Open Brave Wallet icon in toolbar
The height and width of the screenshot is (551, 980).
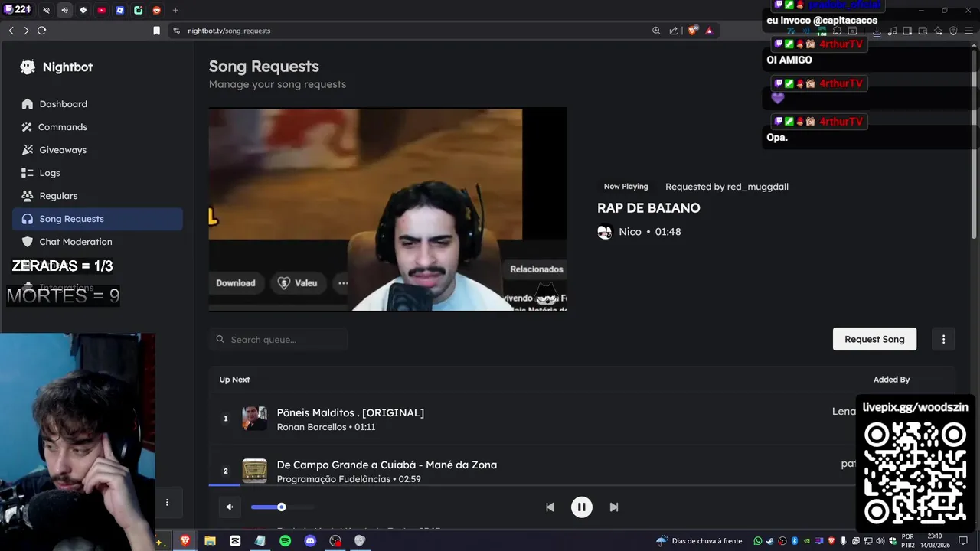point(923,31)
